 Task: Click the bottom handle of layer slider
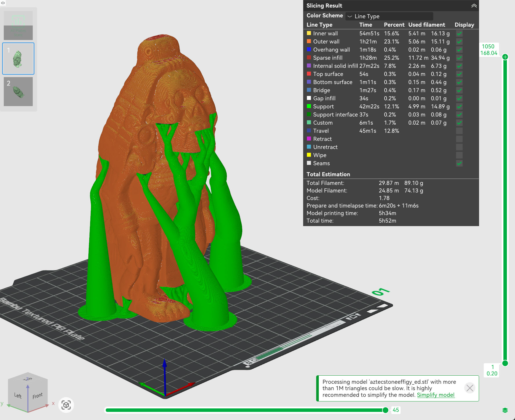pyautogui.click(x=505, y=363)
